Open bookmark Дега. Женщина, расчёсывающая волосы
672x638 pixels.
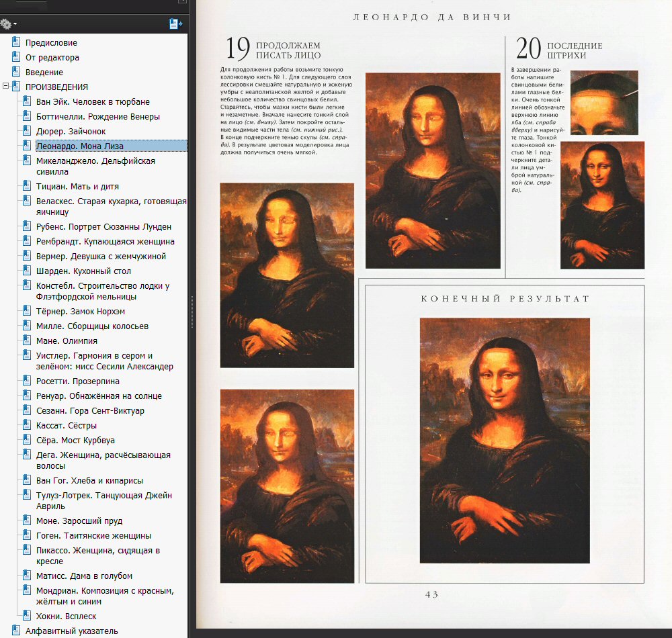(x=103, y=460)
